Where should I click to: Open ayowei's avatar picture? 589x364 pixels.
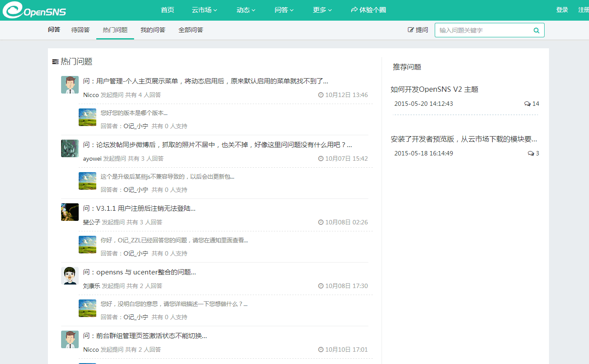(x=69, y=148)
